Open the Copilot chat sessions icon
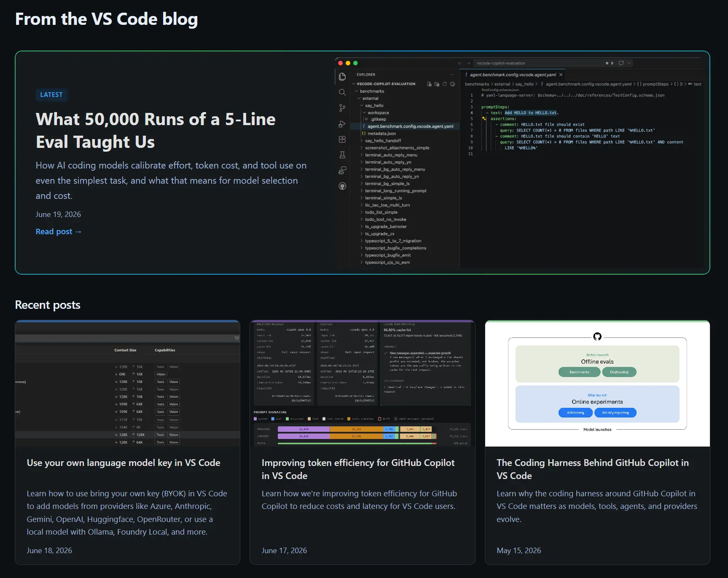The width and height of the screenshot is (728, 578). point(342,171)
